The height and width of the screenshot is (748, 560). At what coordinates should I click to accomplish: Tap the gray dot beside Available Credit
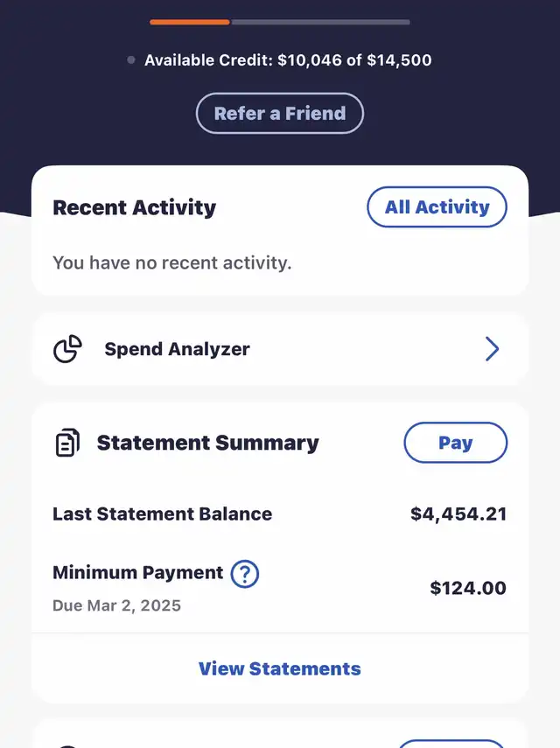(131, 60)
